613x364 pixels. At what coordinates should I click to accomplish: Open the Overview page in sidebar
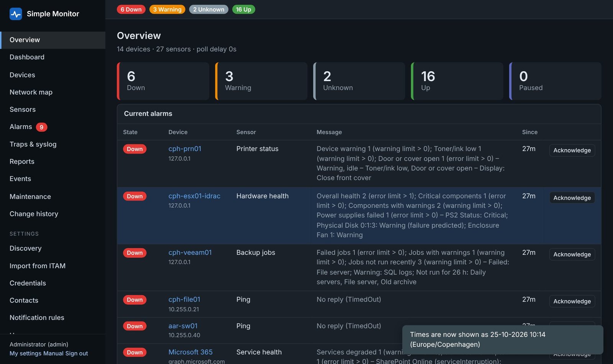(x=53, y=40)
